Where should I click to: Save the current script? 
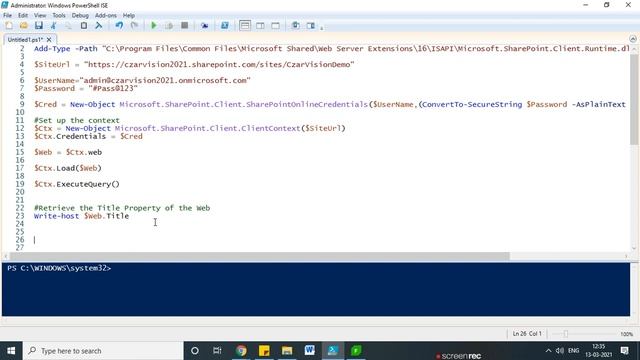(39, 26)
